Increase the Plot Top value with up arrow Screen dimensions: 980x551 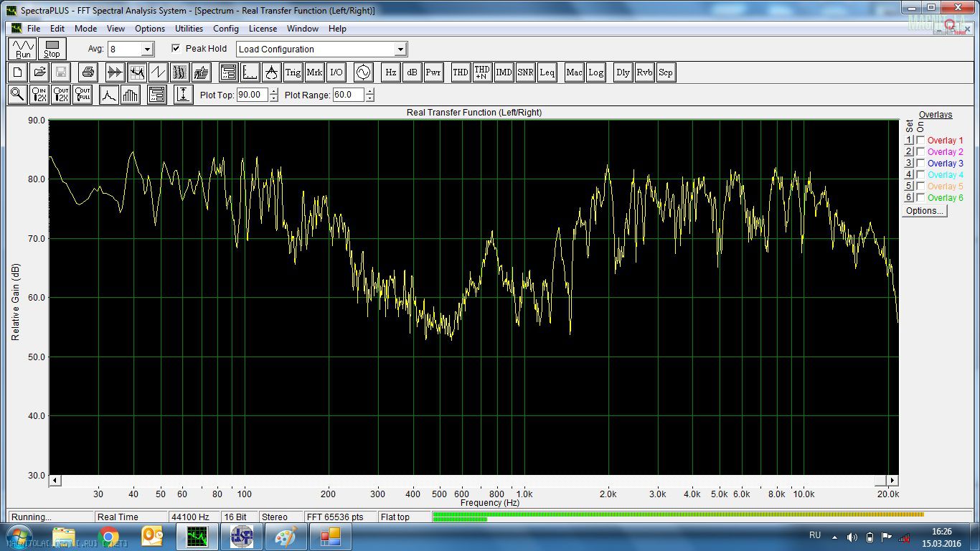(274, 91)
